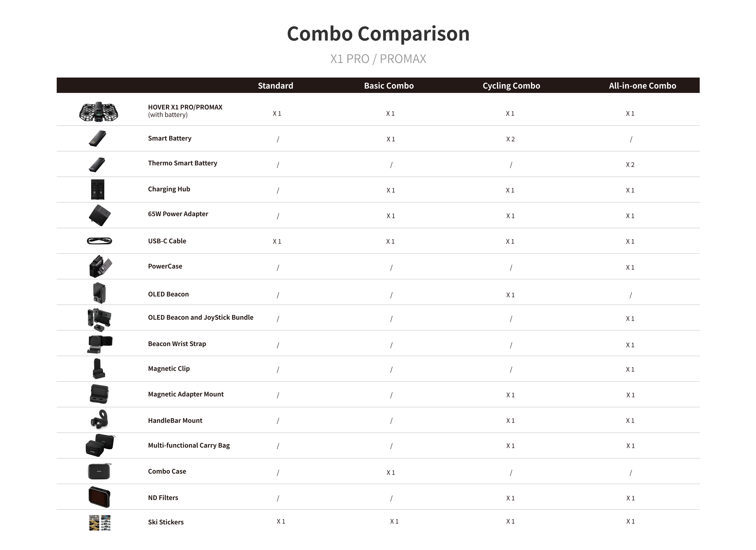
Task: Select the Basic Combo column header
Action: tap(389, 86)
